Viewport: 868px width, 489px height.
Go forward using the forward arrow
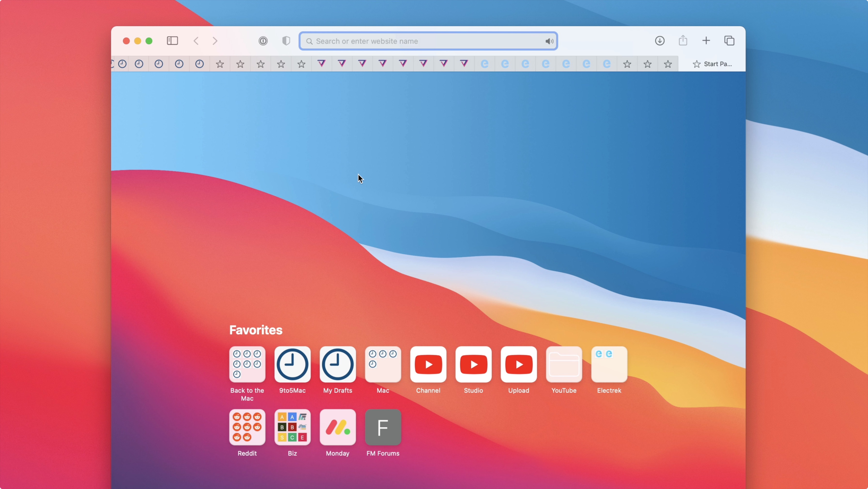pos(215,41)
